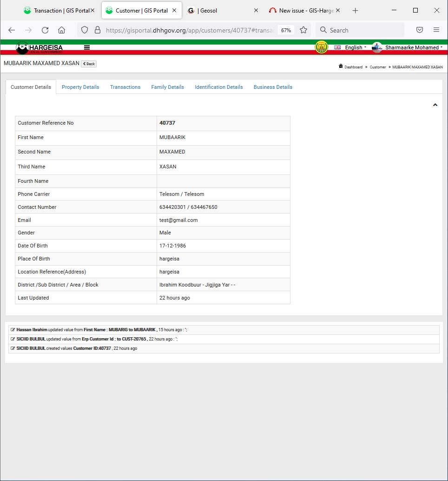This screenshot has width=448, height=481.
Task: Open the Identification Details tab
Action: coord(219,87)
